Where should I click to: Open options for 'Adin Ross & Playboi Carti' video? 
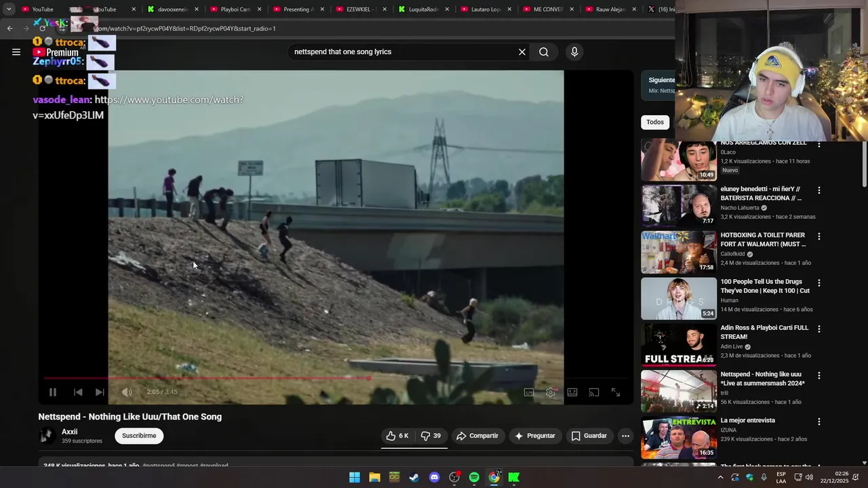(818, 329)
